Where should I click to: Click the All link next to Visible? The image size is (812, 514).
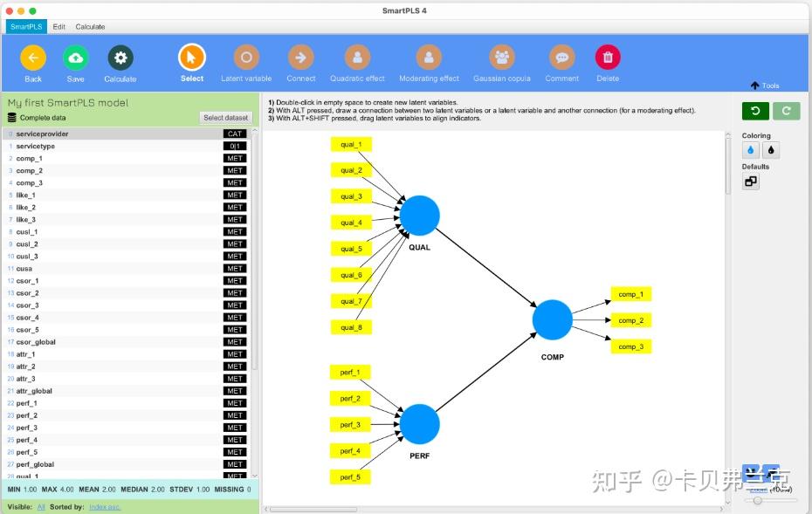41,506
